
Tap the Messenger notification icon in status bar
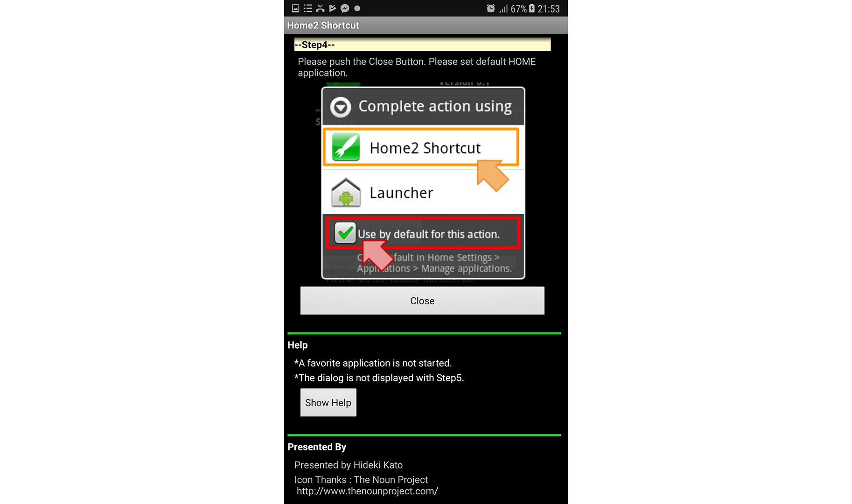(x=345, y=8)
